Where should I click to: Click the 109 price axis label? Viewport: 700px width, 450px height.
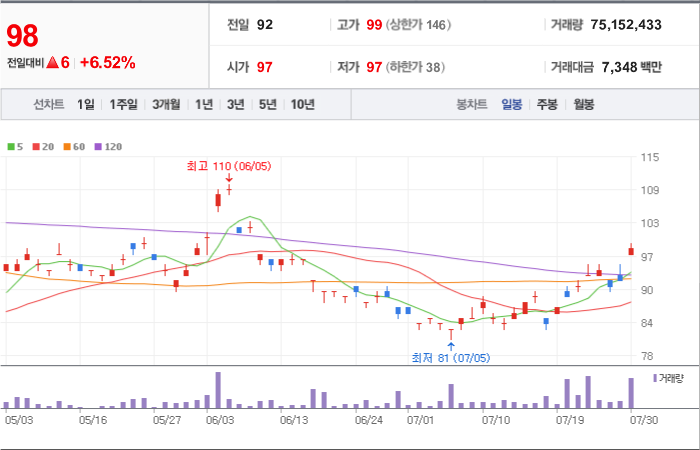[x=650, y=190]
